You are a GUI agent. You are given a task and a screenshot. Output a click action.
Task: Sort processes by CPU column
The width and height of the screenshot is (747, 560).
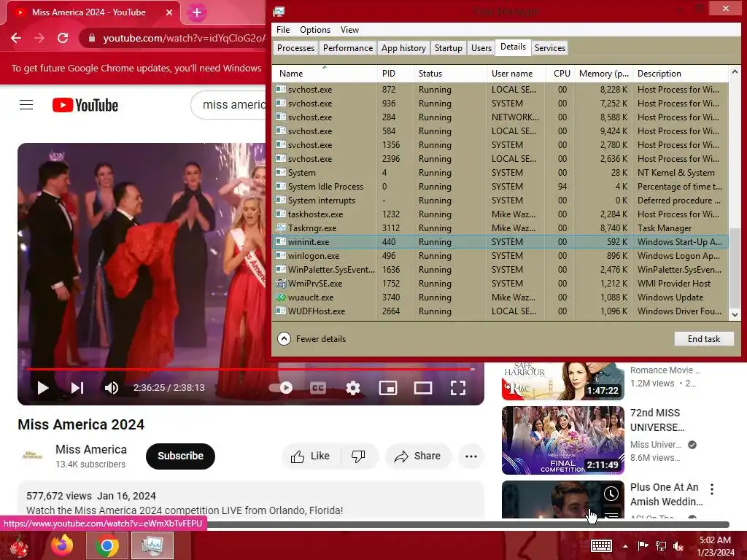coord(560,74)
